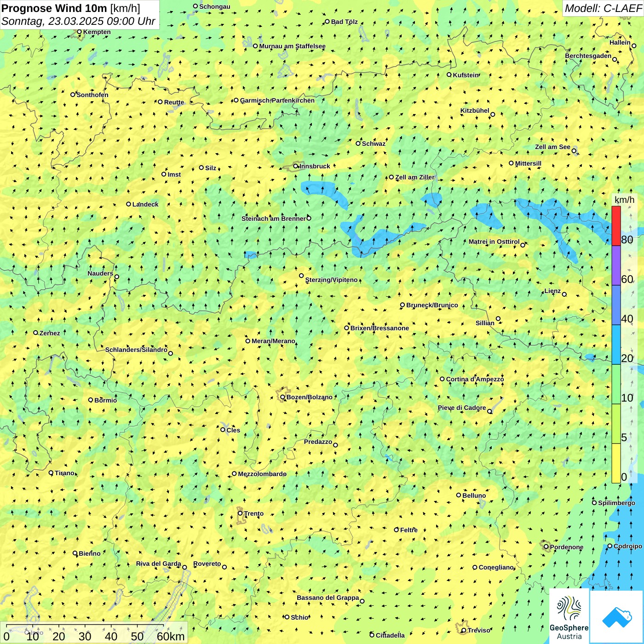Click the 'Mittersill' label
The width and height of the screenshot is (644, 644).
point(528,163)
